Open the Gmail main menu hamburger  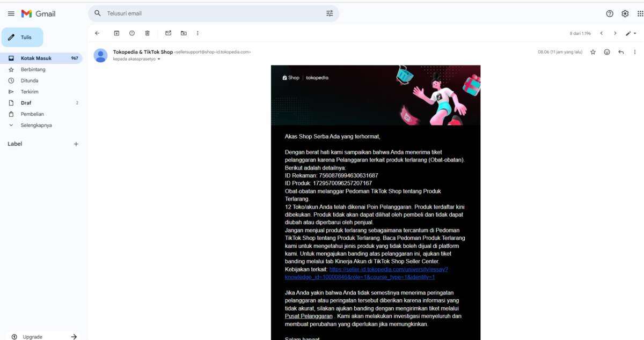click(11, 13)
